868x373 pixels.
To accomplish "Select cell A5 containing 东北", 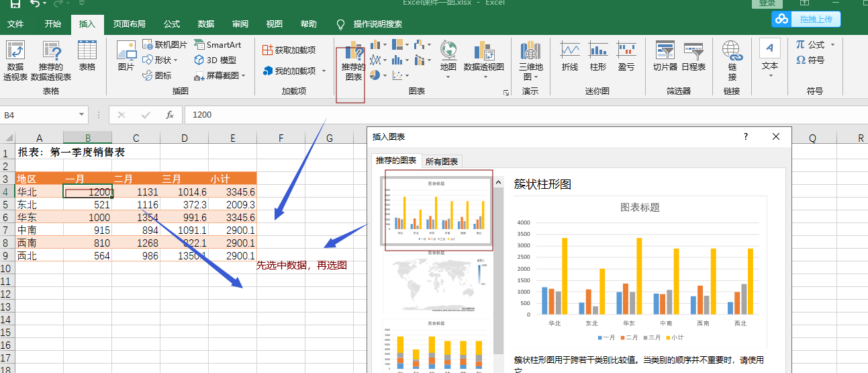I will click(40, 204).
